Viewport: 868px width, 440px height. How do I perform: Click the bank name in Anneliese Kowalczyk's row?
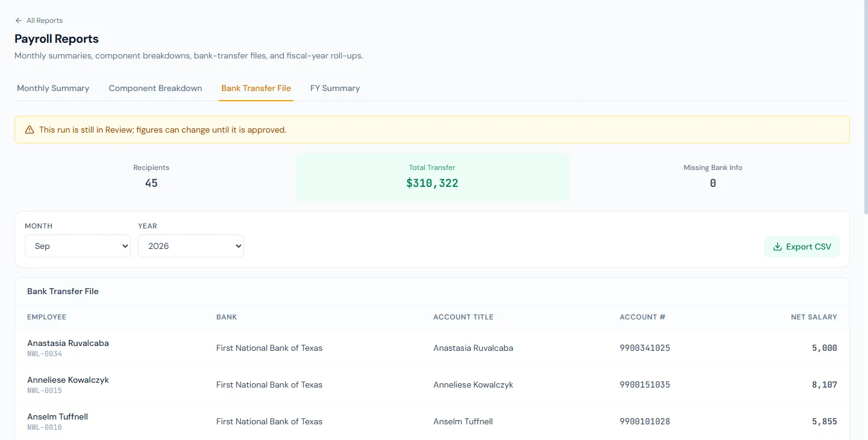(269, 385)
